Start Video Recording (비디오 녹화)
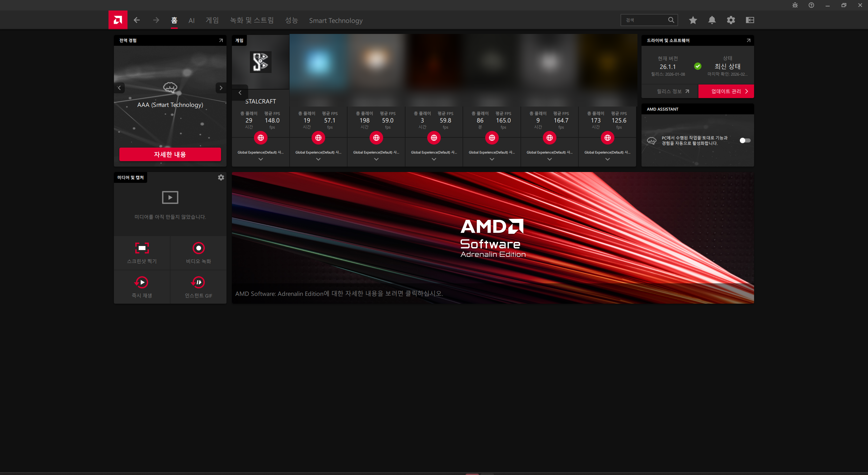 click(x=198, y=248)
